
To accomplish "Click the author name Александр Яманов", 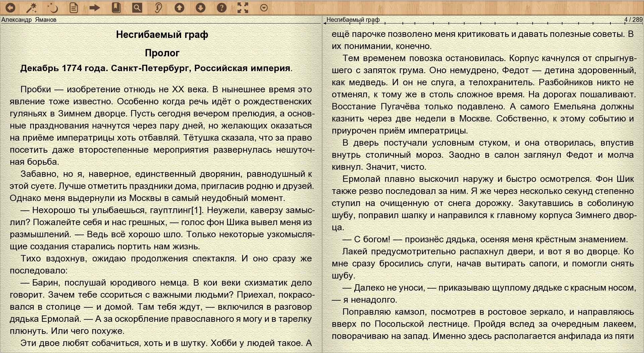I will (29, 20).
